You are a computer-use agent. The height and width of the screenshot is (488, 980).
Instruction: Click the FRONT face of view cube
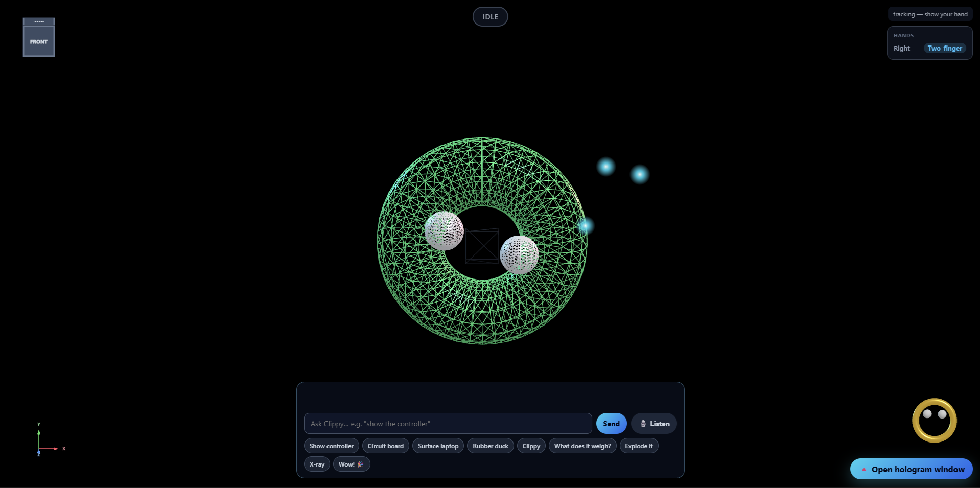[39, 41]
